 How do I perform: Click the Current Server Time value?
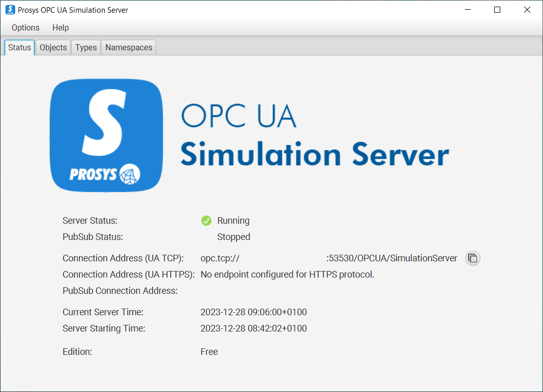[x=254, y=312]
